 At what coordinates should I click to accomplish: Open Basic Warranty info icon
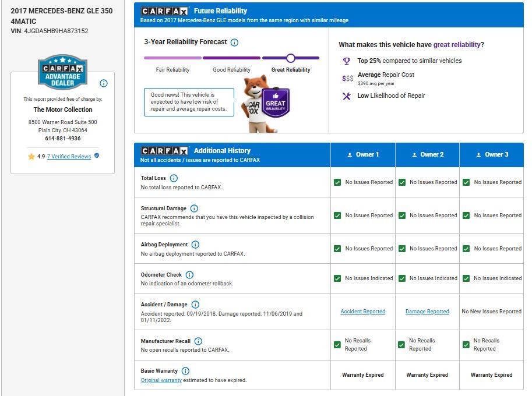186,371
